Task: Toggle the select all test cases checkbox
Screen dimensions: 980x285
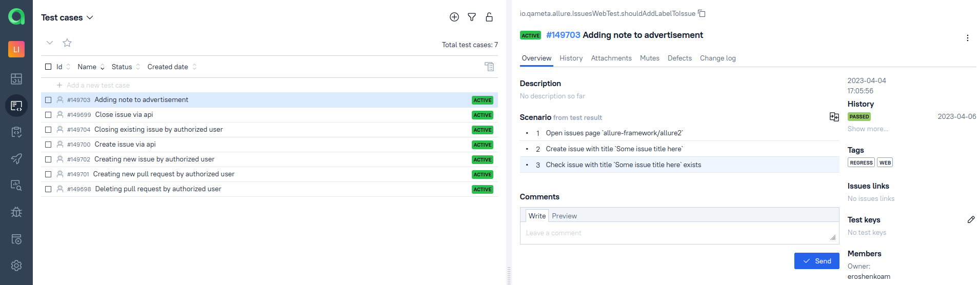Action: click(48, 67)
